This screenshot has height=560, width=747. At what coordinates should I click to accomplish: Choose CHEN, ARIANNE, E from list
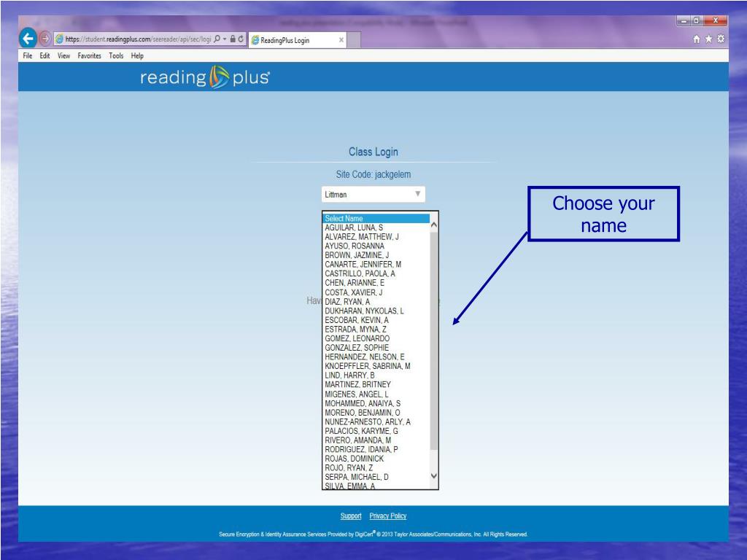(x=376, y=283)
